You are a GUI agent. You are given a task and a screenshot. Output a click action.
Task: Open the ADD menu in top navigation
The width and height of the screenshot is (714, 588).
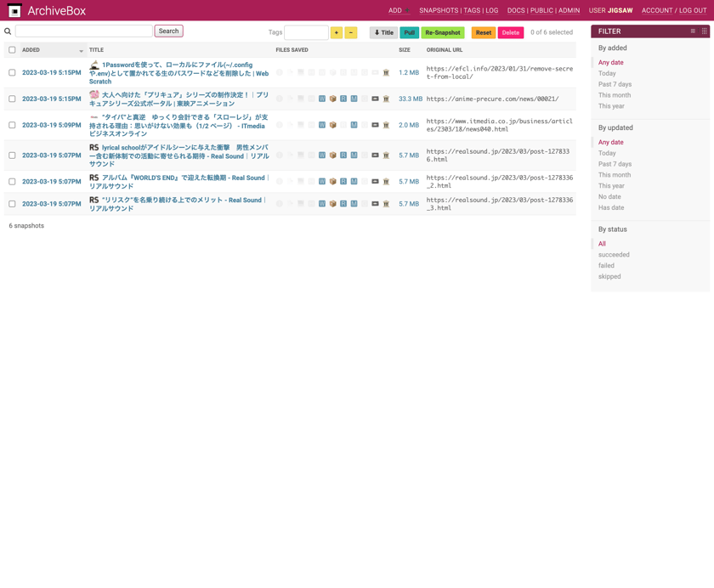399,10
